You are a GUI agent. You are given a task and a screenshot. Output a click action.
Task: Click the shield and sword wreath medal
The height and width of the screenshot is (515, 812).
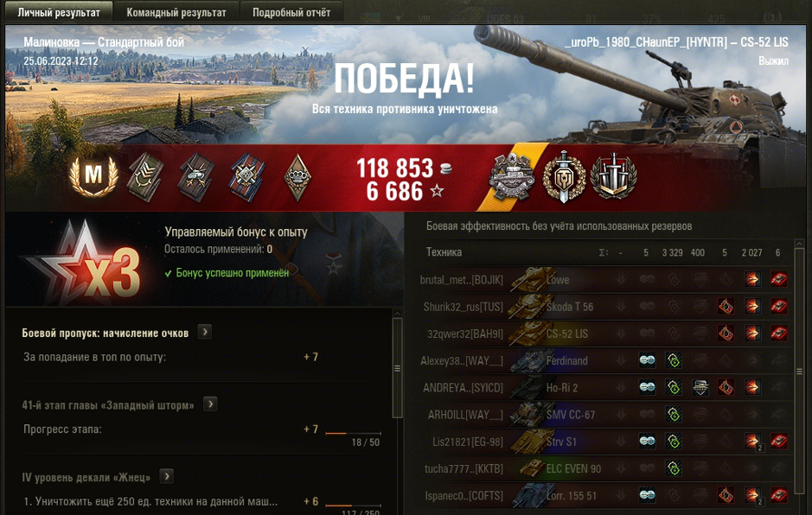point(564,176)
